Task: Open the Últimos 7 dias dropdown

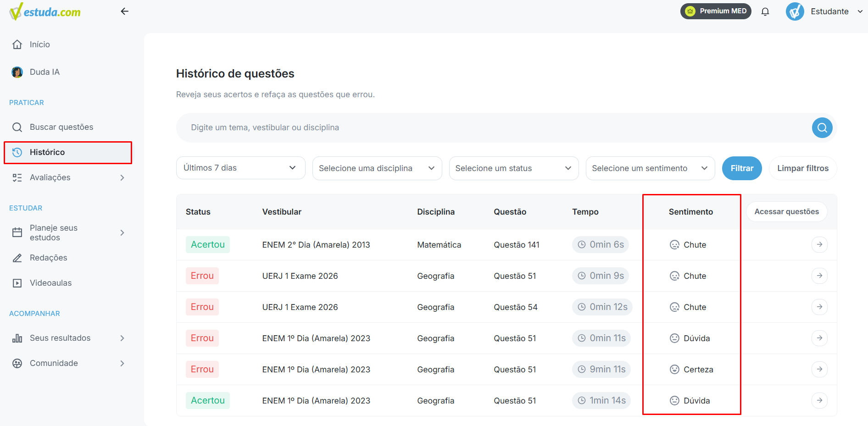Action: point(241,168)
